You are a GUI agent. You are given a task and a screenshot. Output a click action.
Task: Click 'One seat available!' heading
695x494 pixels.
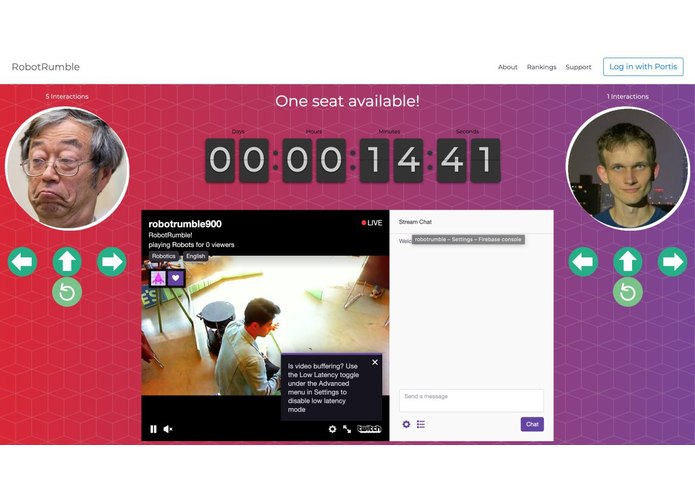pyautogui.click(x=347, y=101)
